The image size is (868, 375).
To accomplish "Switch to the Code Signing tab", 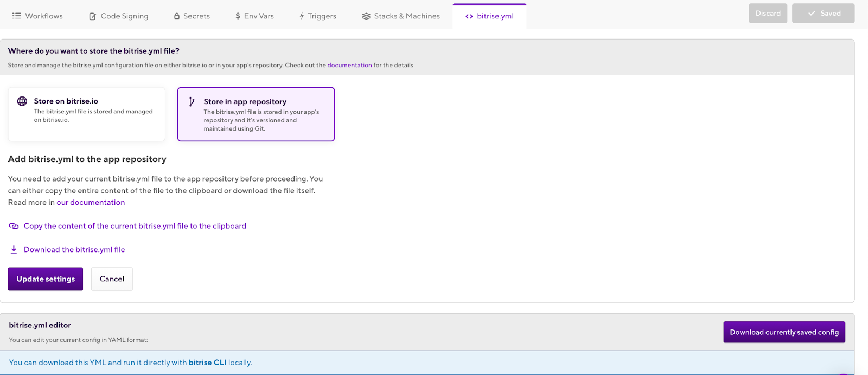I will (x=118, y=16).
